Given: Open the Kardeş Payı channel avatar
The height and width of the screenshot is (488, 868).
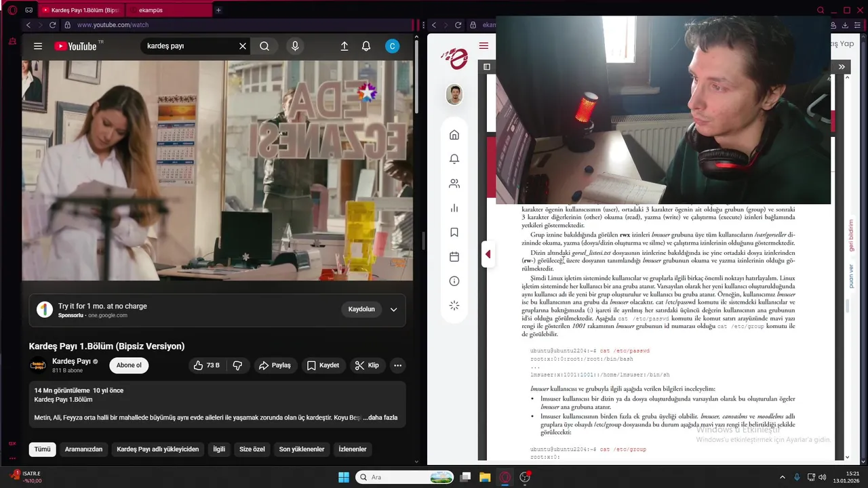Looking at the screenshot, I should pyautogui.click(x=38, y=365).
